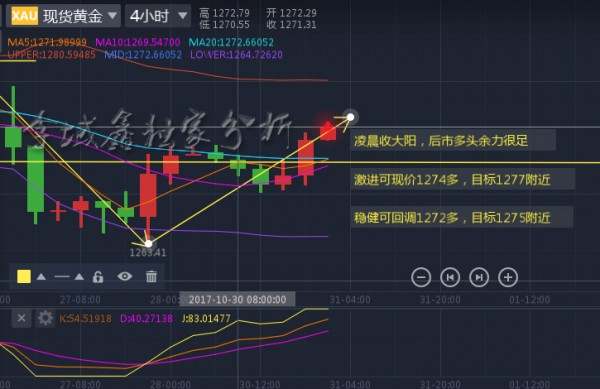
Task: Toggle the drawing lock icon
Action: click(x=98, y=277)
